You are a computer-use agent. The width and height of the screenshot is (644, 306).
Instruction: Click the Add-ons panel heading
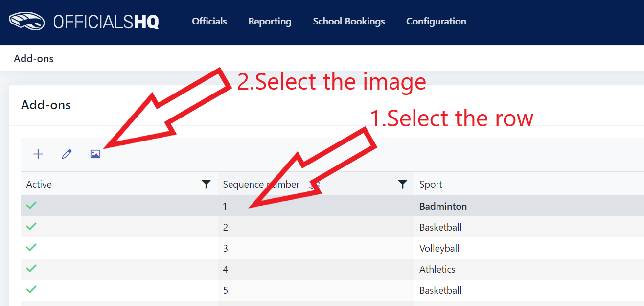click(x=46, y=105)
